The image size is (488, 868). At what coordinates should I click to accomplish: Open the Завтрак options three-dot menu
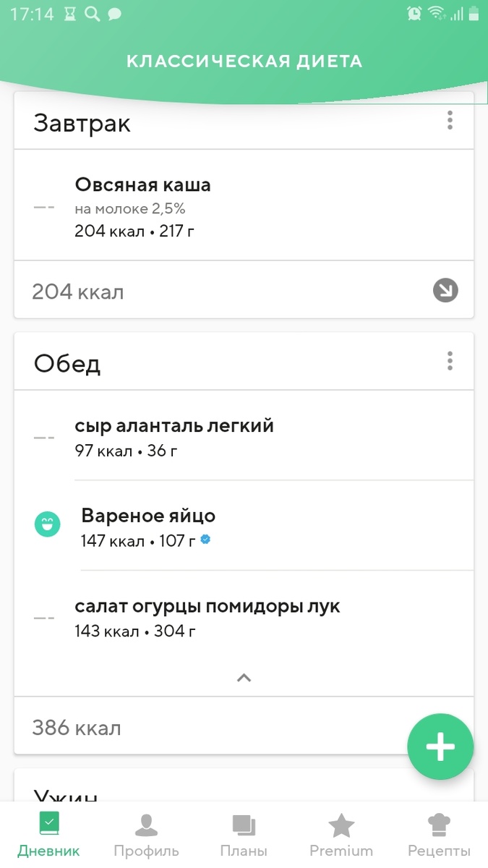450,121
